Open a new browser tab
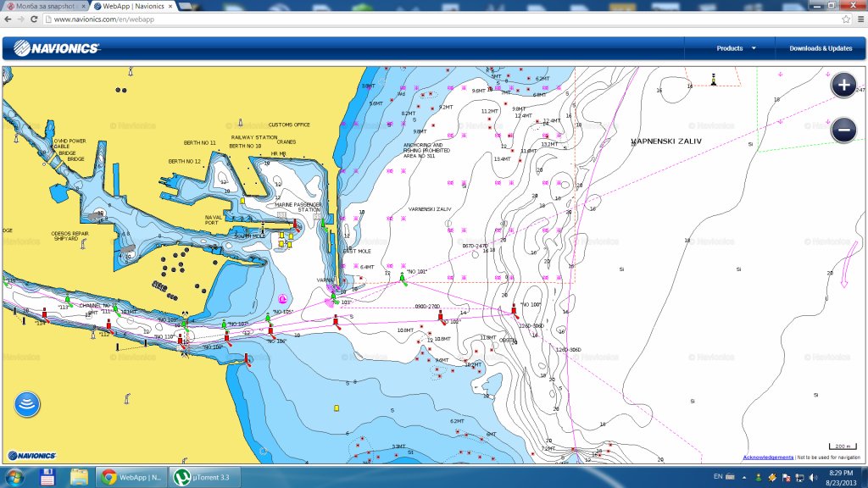Screen dimensions: 868x488 point(186,6)
